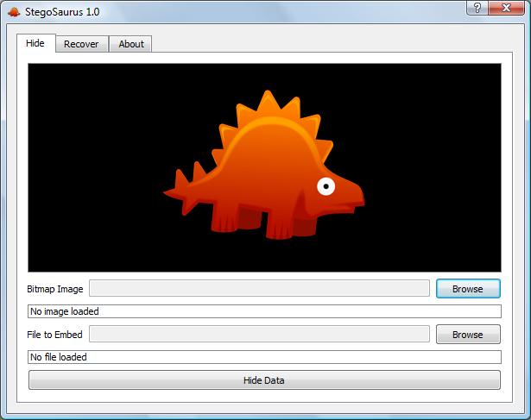Click the 'No image loaded' status text
This screenshot has height=420, width=531.
65,311
